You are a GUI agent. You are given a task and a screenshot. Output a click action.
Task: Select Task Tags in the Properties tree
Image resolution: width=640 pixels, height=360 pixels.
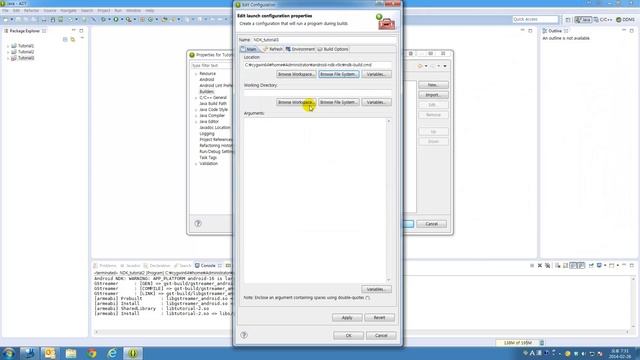point(208,158)
